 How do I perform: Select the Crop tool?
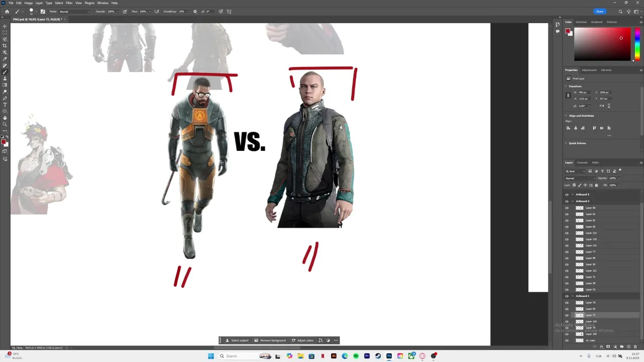click(5, 46)
